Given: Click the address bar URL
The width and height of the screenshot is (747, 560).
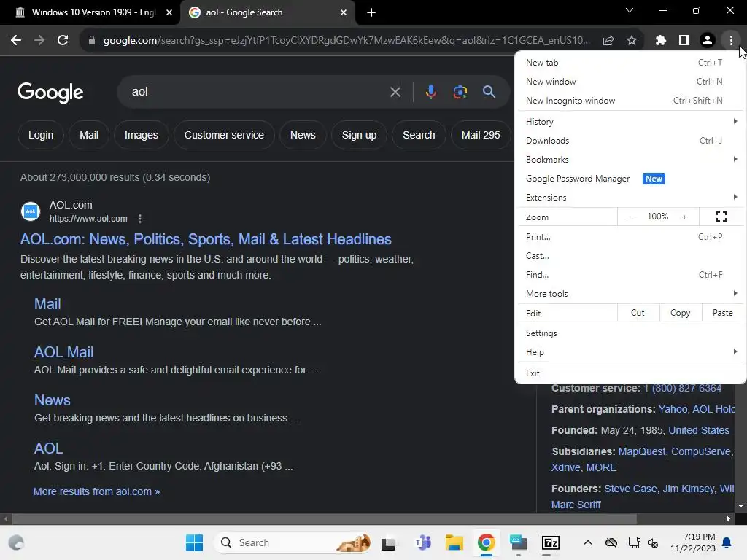Looking at the screenshot, I should (x=347, y=41).
